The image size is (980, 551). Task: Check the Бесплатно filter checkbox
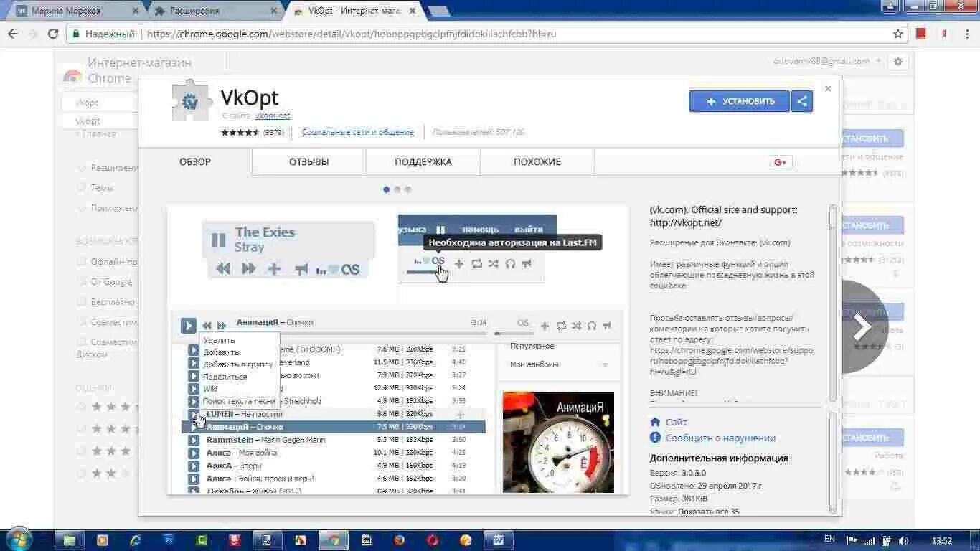pos(81,302)
